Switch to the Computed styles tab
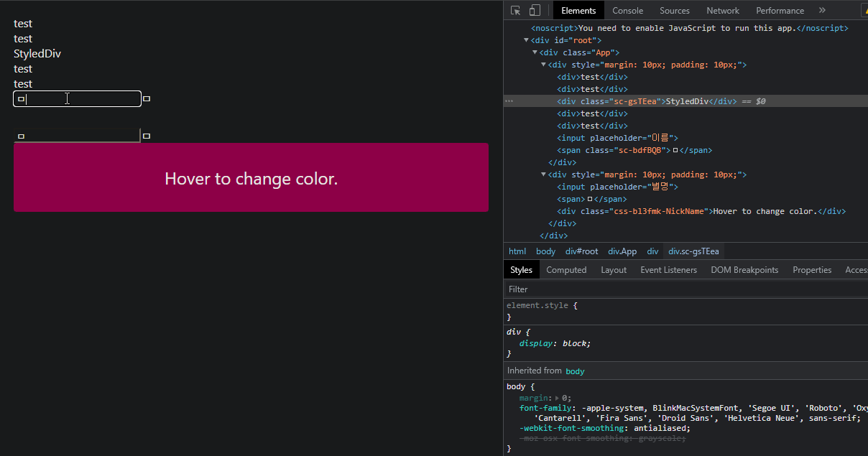This screenshot has width=868, height=456. 566,269
